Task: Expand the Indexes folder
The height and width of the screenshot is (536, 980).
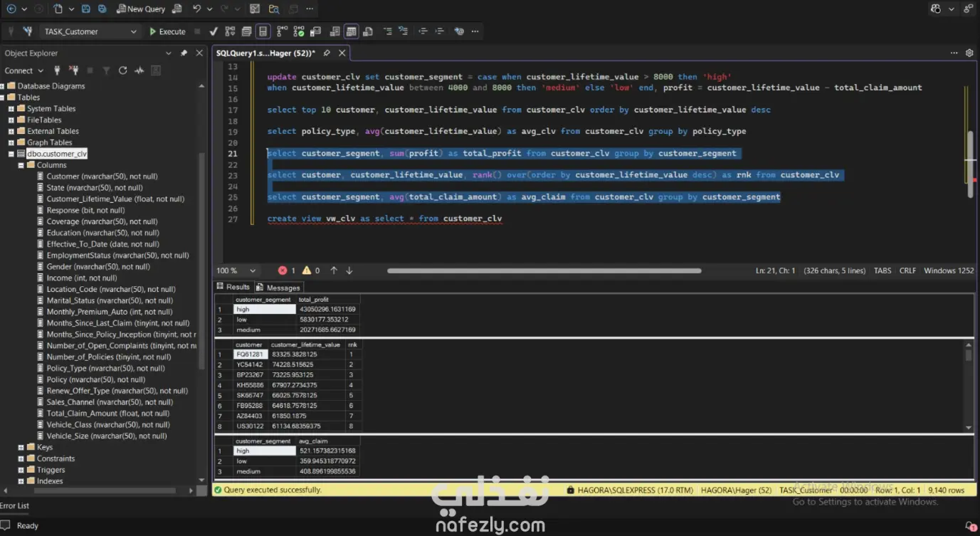Action: click(21, 481)
